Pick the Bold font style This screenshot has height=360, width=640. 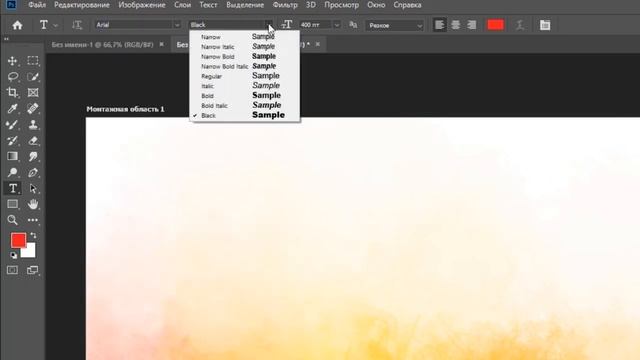click(x=244, y=96)
